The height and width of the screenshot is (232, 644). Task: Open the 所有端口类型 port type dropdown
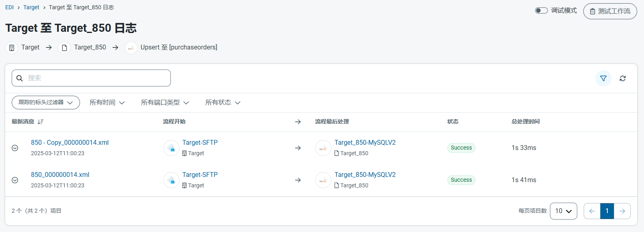[165, 103]
